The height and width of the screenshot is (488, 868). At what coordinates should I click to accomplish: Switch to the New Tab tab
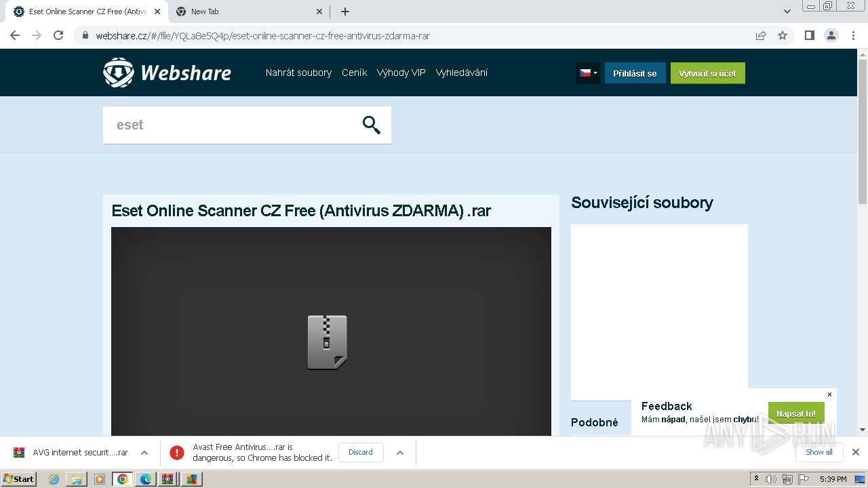tap(248, 12)
